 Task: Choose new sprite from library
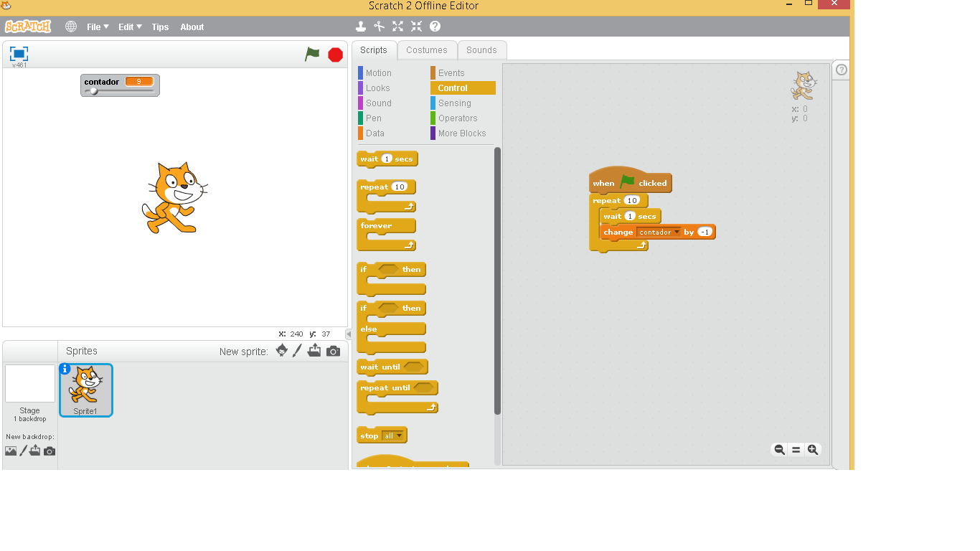(x=282, y=351)
